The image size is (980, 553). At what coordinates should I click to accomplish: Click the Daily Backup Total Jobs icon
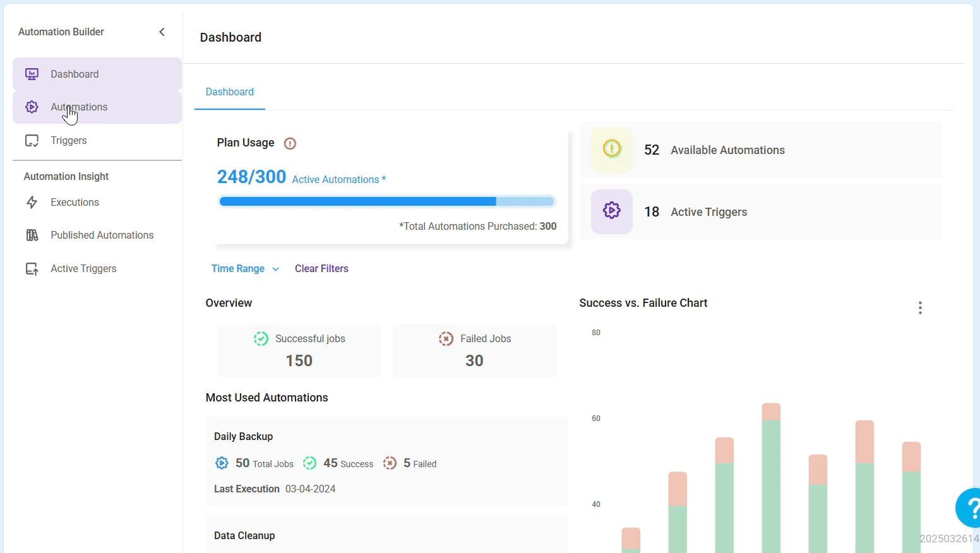click(x=222, y=463)
